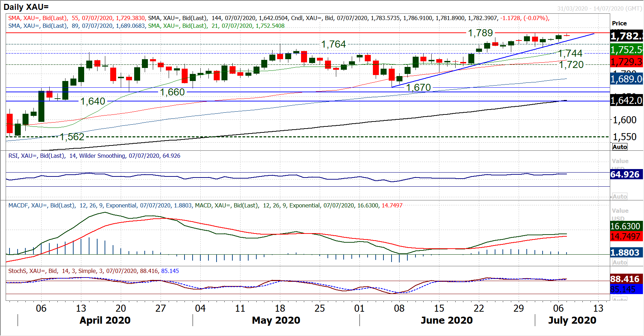The image size is (644, 336).
Task: Select the RSI indicator legend text
Action: (94, 156)
